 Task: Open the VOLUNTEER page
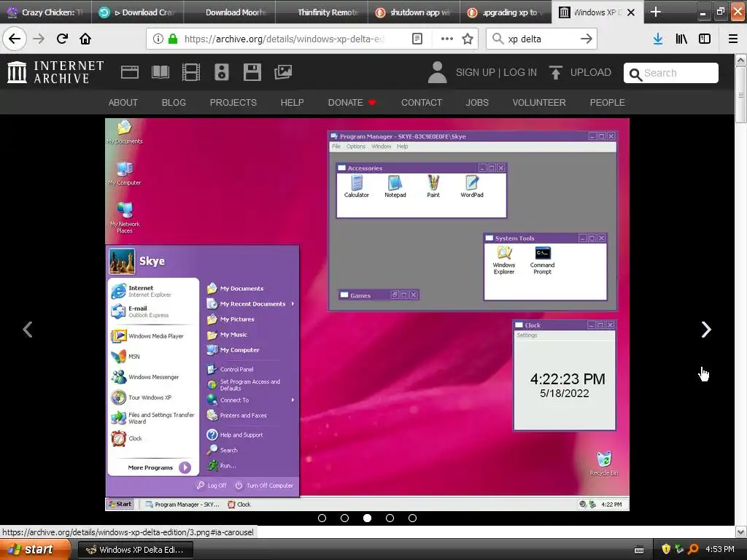tap(539, 102)
